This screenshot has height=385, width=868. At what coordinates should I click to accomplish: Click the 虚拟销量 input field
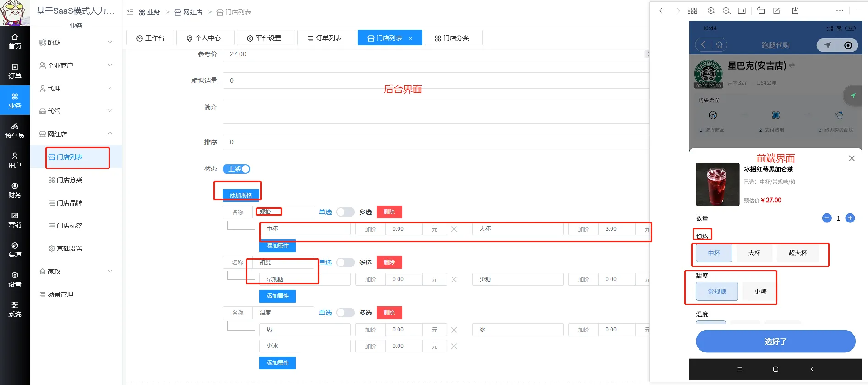(435, 81)
